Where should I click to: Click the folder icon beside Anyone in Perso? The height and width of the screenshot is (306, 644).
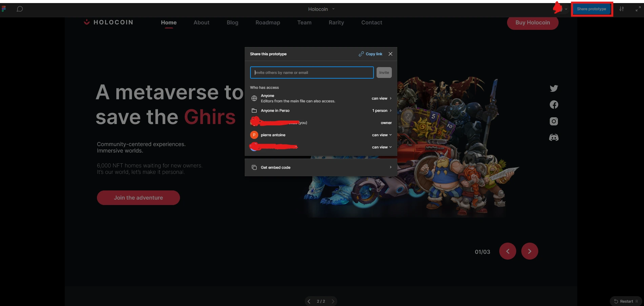[x=254, y=110]
